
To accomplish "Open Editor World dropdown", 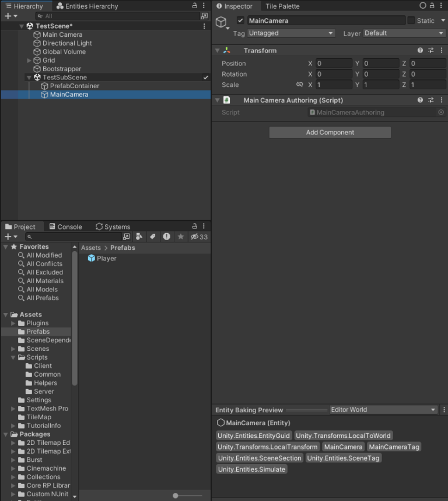I will (383, 410).
